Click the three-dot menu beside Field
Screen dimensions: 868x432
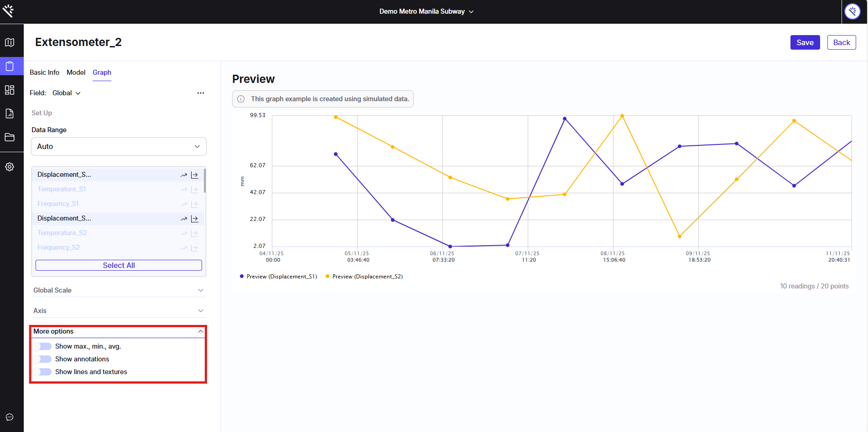coord(201,93)
